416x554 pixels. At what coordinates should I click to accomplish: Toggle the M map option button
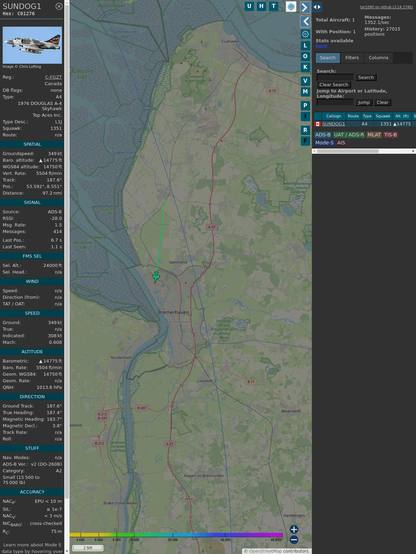coord(305,92)
